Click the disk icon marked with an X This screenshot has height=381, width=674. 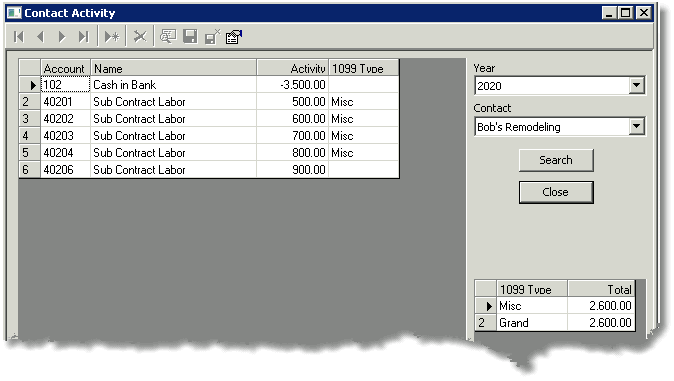pyautogui.click(x=212, y=37)
